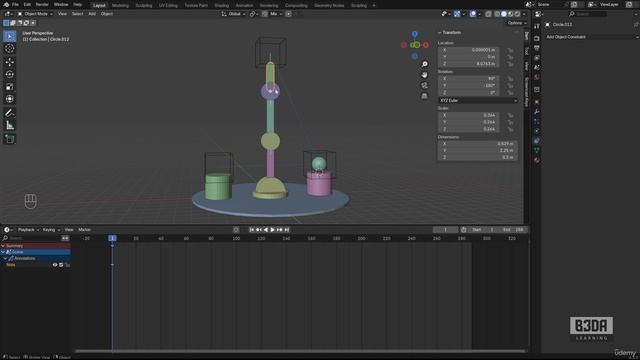
Task: Click the viewport Add menu
Action: pyautogui.click(x=92, y=14)
